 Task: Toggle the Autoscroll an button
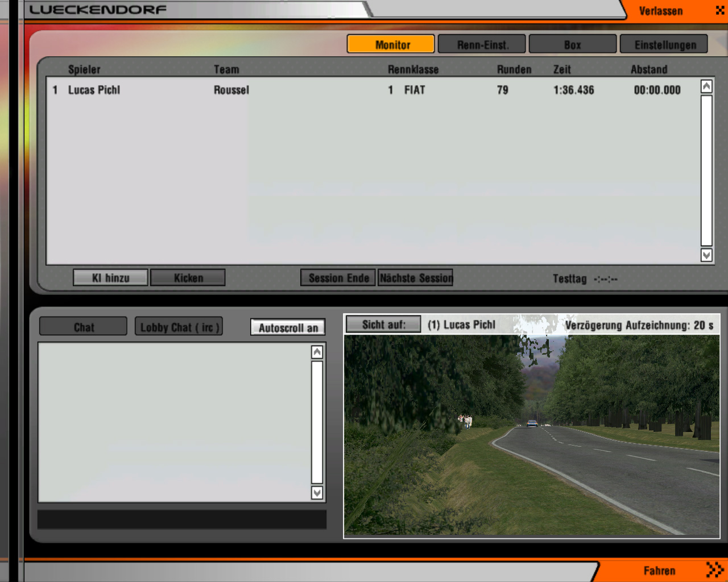point(288,327)
